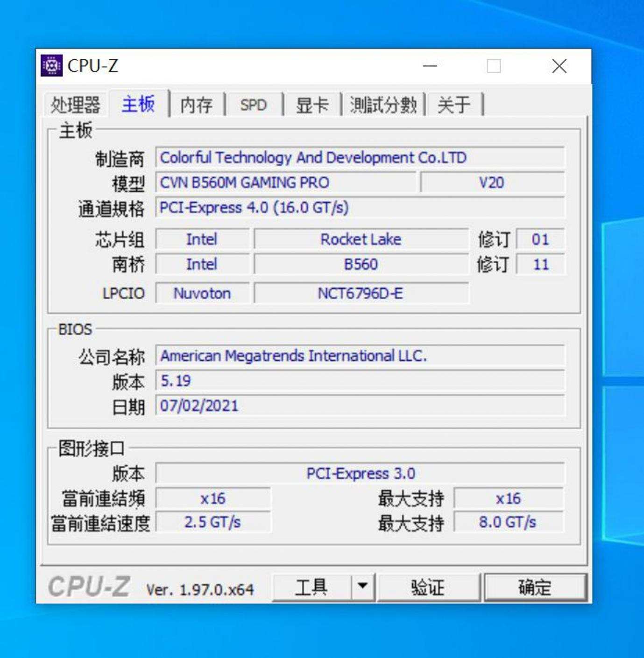Click the Intel chipset vendor in 芯片组 row
Image resolution: width=644 pixels, height=658 pixels.
tap(203, 239)
